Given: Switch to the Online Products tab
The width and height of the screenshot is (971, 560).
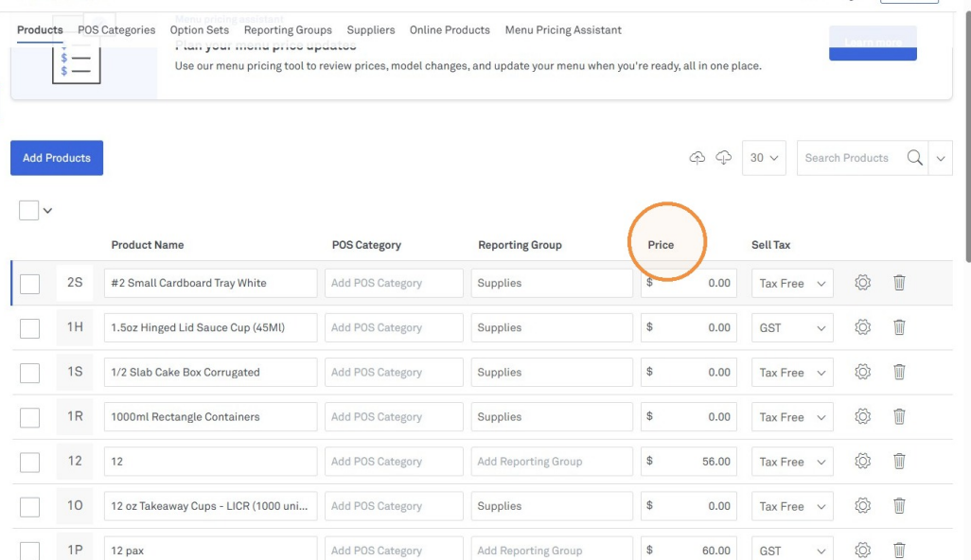Looking at the screenshot, I should click(x=450, y=29).
